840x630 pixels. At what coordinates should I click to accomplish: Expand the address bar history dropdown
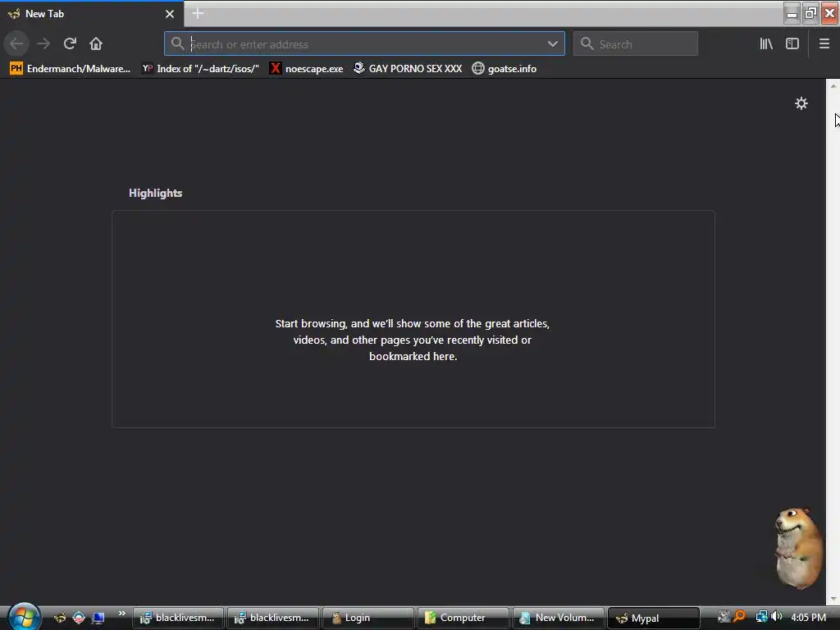(x=552, y=44)
